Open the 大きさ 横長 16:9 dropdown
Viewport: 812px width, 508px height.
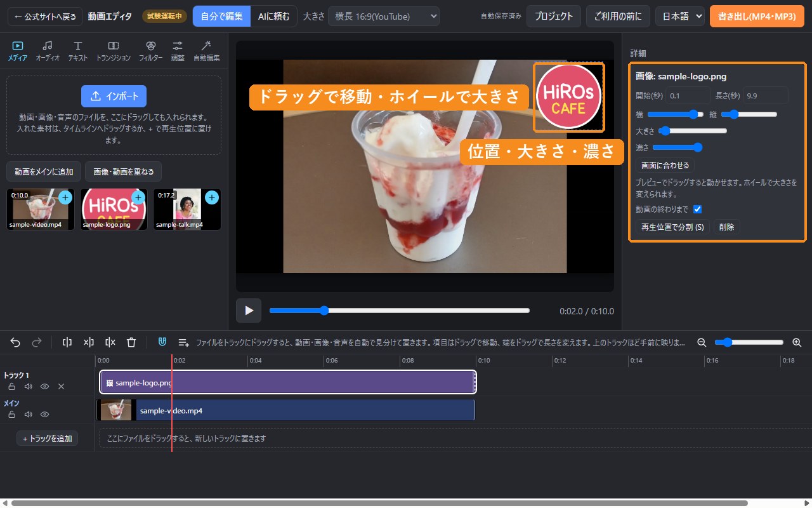[384, 16]
